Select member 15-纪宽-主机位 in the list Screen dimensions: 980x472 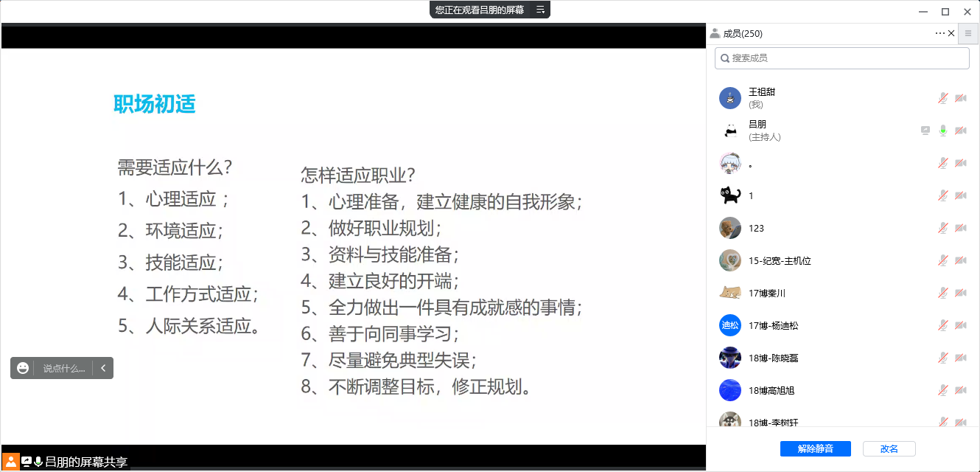(x=780, y=260)
